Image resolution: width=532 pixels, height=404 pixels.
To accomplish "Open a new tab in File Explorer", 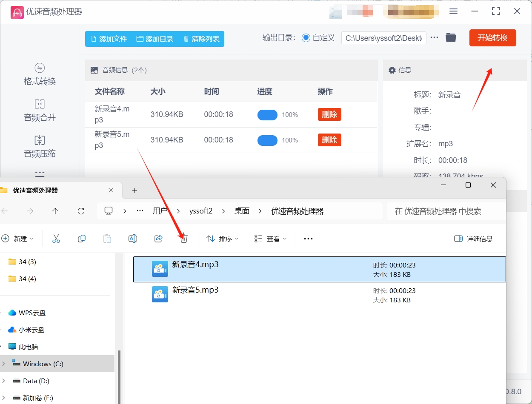I will click(x=134, y=191).
